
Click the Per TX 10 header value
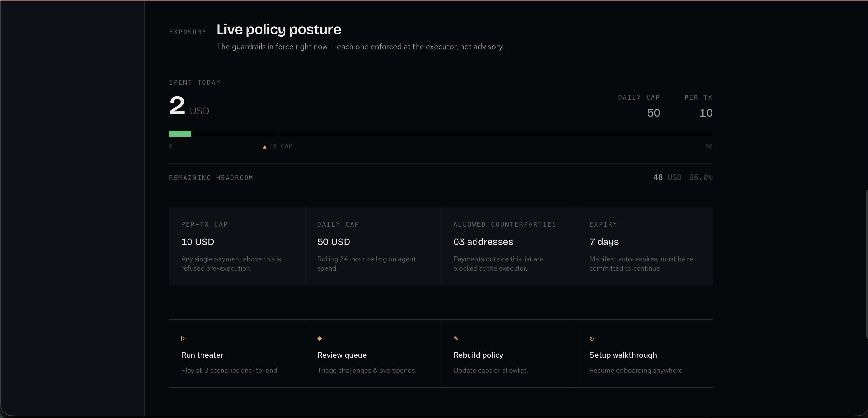[706, 113]
